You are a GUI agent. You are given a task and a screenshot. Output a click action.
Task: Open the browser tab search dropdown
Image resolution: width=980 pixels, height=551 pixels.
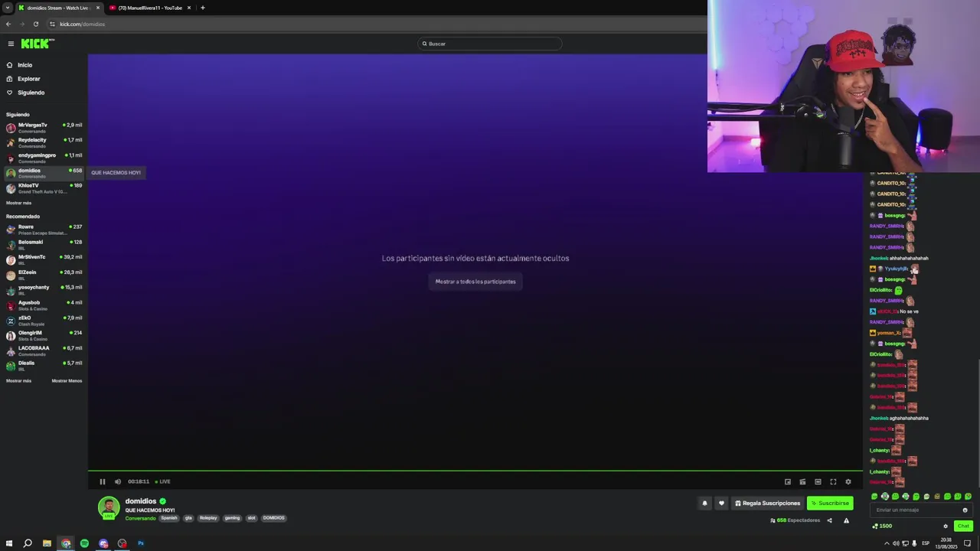pyautogui.click(x=7, y=8)
